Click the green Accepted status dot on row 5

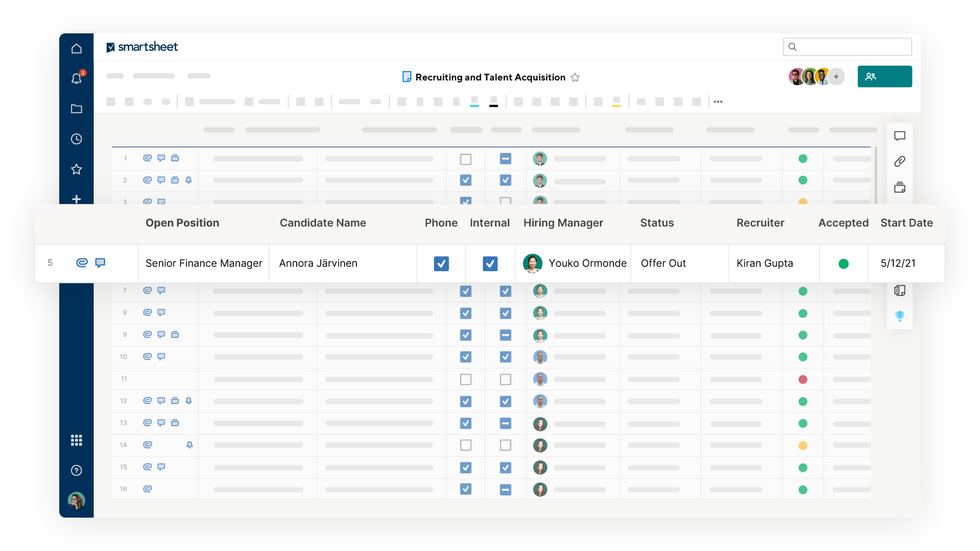click(x=844, y=264)
